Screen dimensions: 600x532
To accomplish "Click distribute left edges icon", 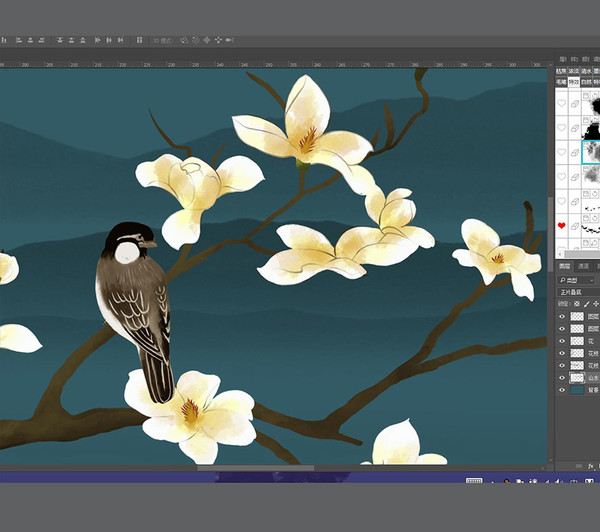I will tap(97, 40).
